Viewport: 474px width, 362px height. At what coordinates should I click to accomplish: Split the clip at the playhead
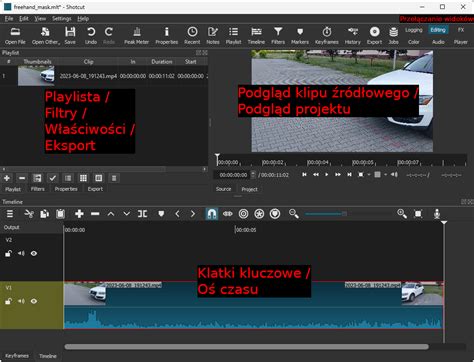(142, 214)
